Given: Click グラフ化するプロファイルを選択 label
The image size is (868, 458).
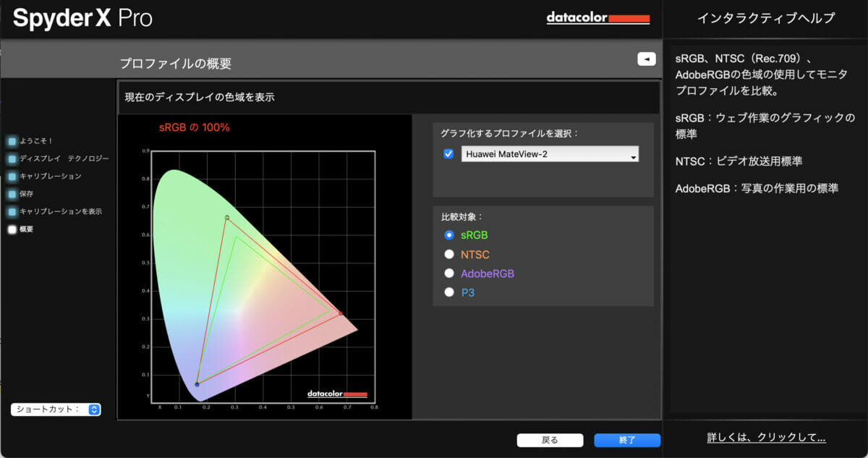Looking at the screenshot, I should coord(510,134).
